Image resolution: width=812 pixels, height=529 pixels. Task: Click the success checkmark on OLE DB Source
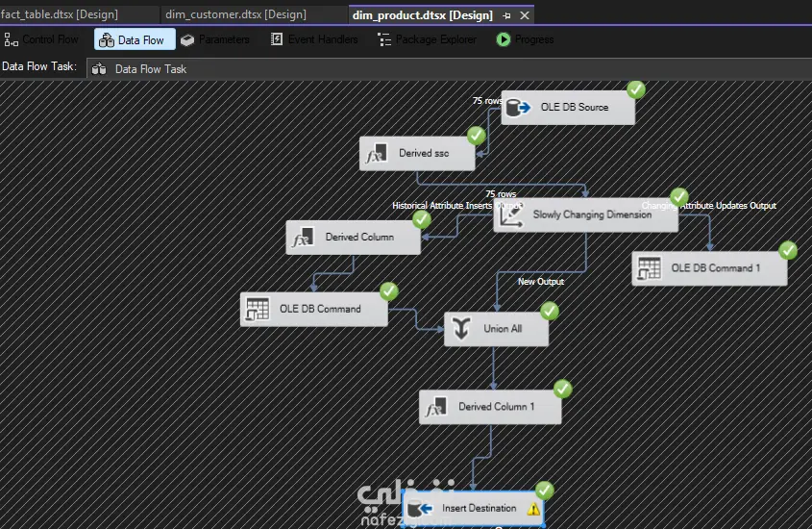[x=636, y=89]
